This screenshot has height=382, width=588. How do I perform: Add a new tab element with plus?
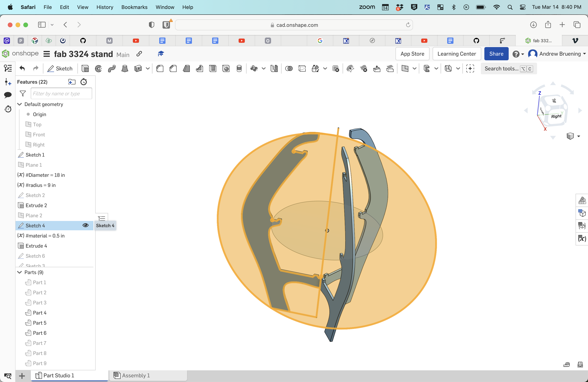tap(22, 376)
